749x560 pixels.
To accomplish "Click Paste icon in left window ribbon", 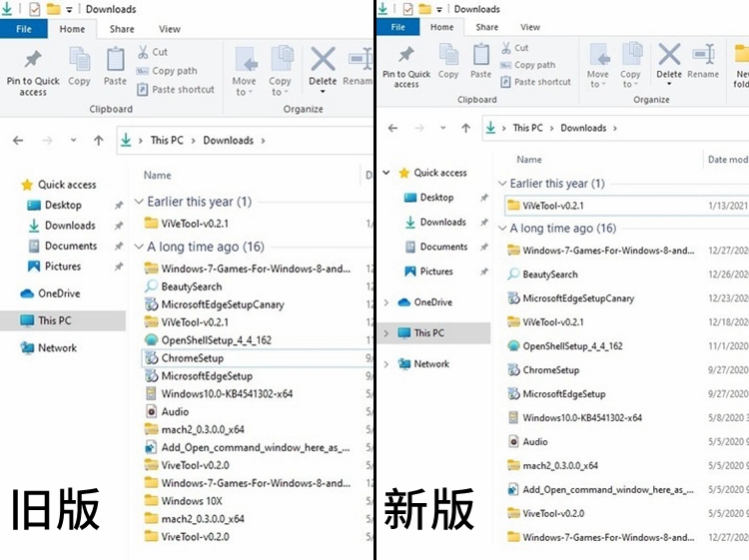I will click(115, 59).
